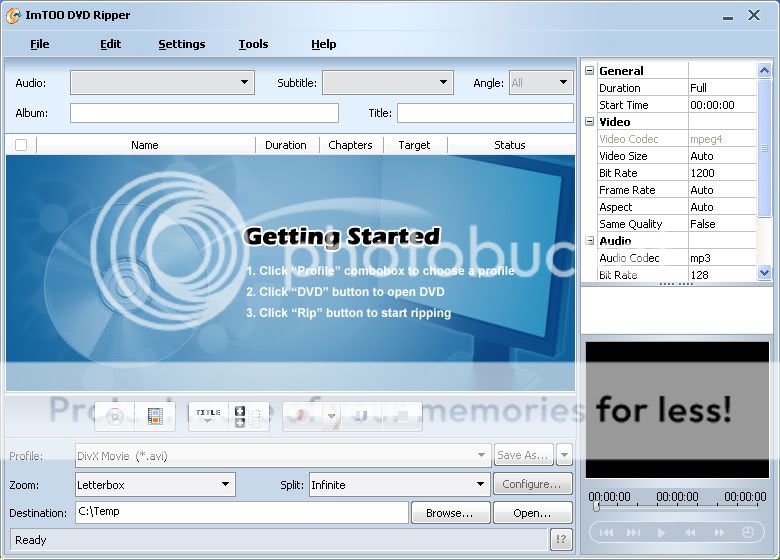Image resolution: width=780 pixels, height=560 pixels.
Task: Open the arrow beside the Rip button
Action: click(x=331, y=416)
